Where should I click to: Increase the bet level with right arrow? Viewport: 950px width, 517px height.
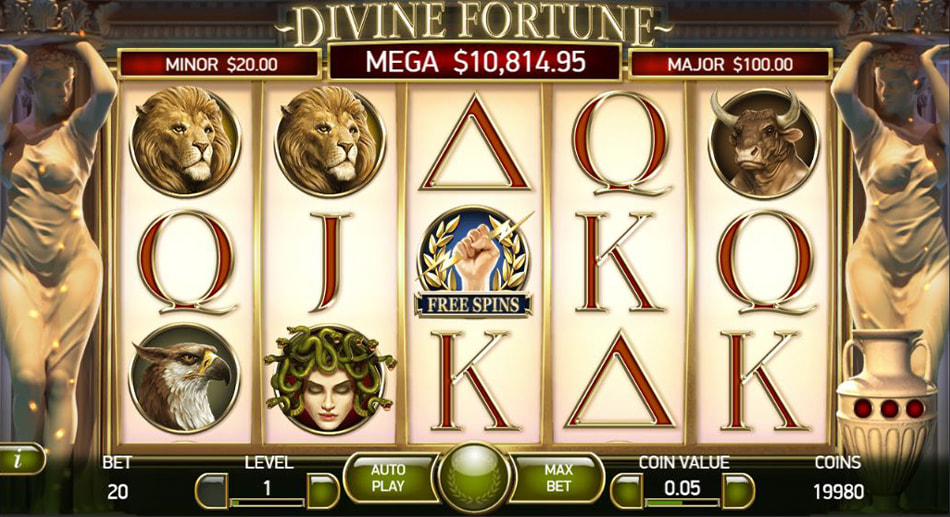pyautogui.click(x=323, y=490)
